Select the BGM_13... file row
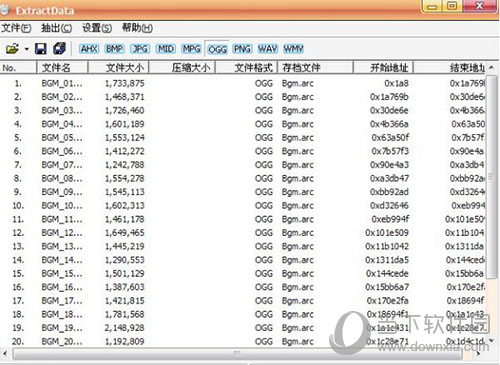 tap(243, 246)
